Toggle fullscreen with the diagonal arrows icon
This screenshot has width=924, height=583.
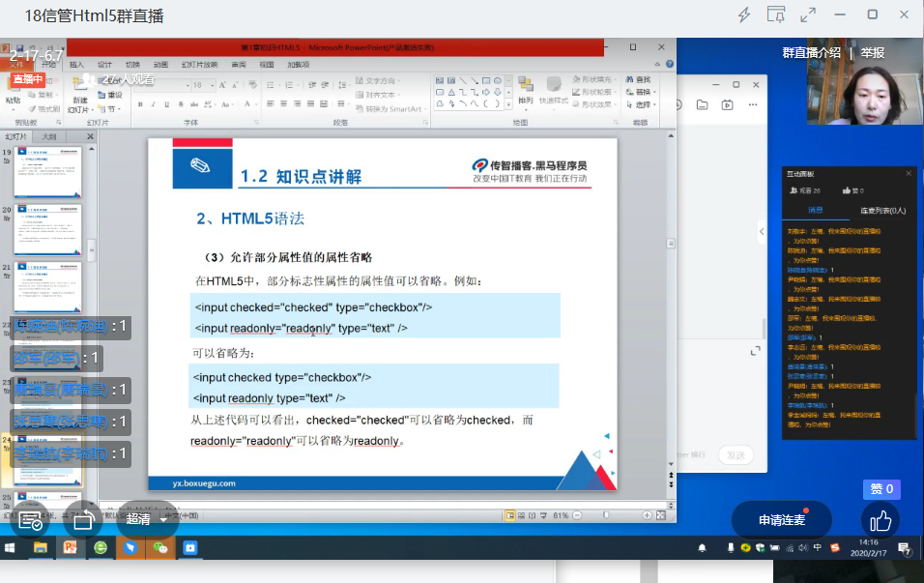808,15
